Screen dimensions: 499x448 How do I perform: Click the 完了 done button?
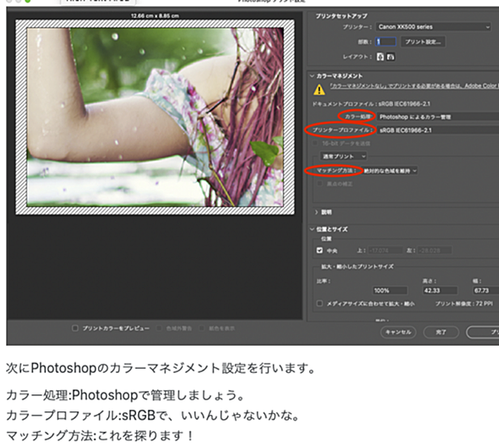(441, 332)
